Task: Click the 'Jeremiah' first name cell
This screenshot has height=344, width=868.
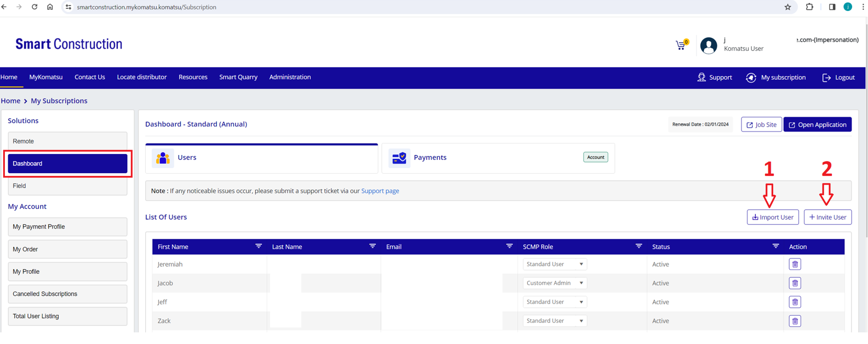Action: [x=209, y=265]
